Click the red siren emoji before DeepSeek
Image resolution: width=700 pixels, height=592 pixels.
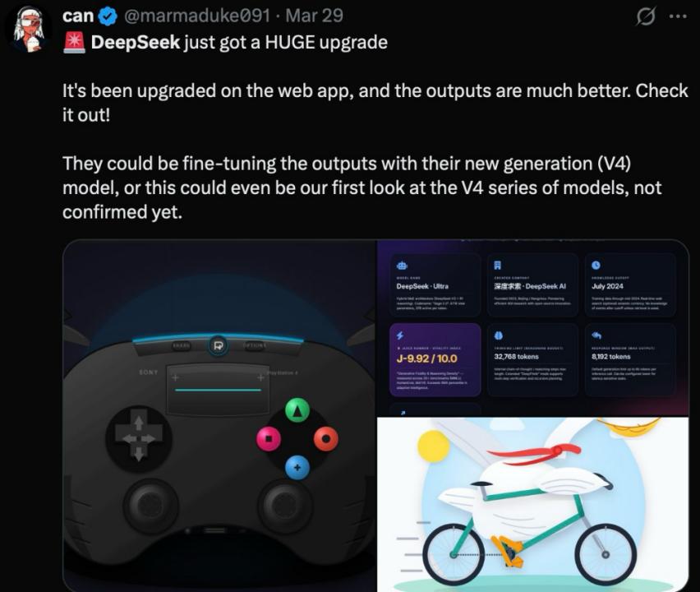click(x=74, y=43)
